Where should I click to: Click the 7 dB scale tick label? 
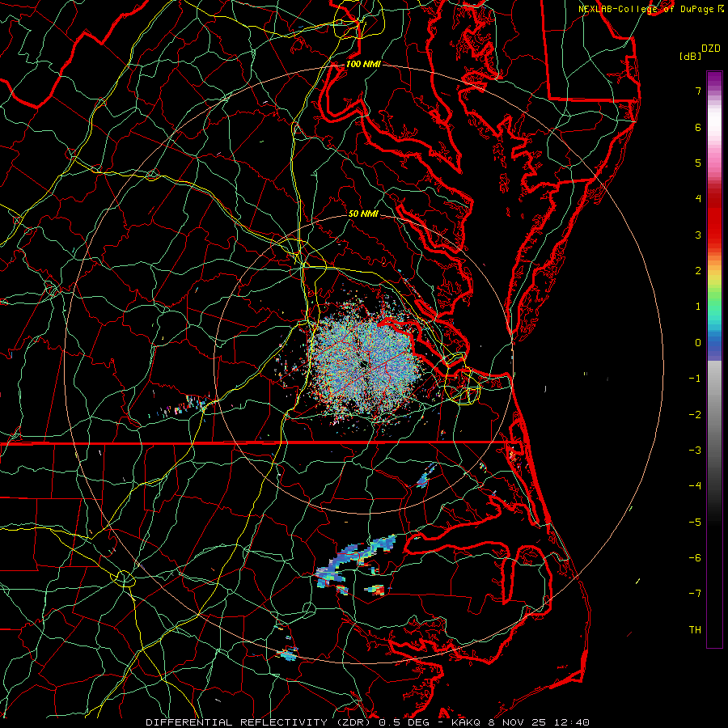tap(698, 91)
